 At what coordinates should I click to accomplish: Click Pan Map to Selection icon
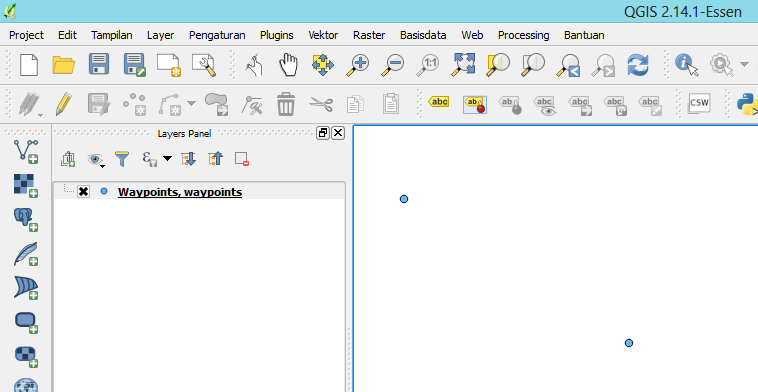(x=323, y=65)
